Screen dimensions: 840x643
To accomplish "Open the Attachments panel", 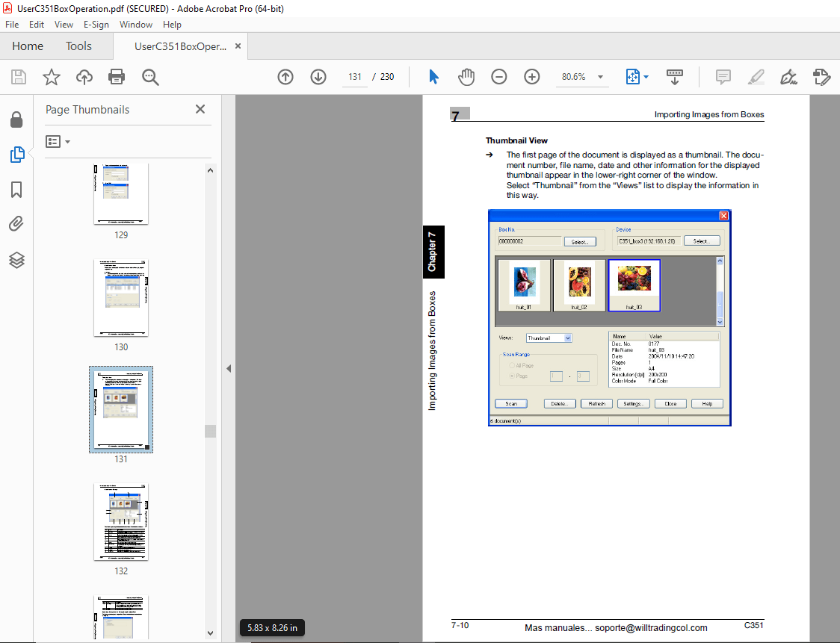I will click(17, 224).
